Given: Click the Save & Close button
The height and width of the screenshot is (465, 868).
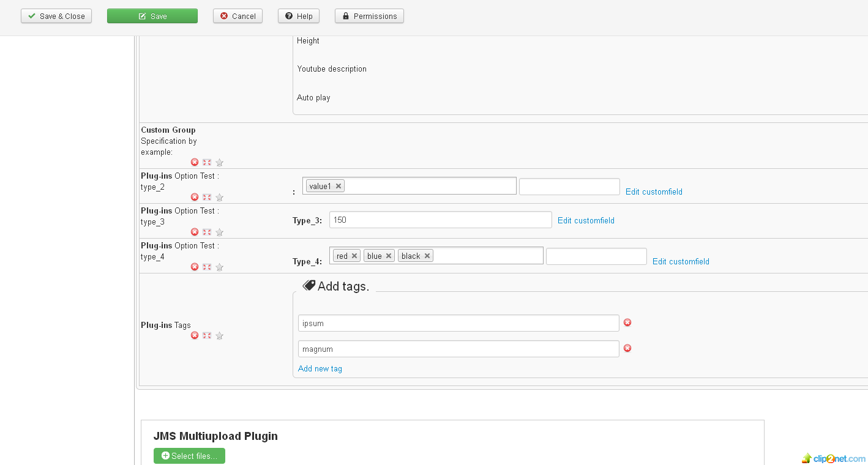Looking at the screenshot, I should pyautogui.click(x=56, y=16).
